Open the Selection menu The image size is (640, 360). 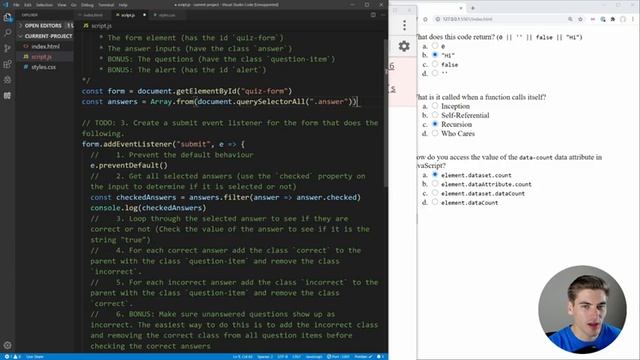pyautogui.click(x=44, y=5)
